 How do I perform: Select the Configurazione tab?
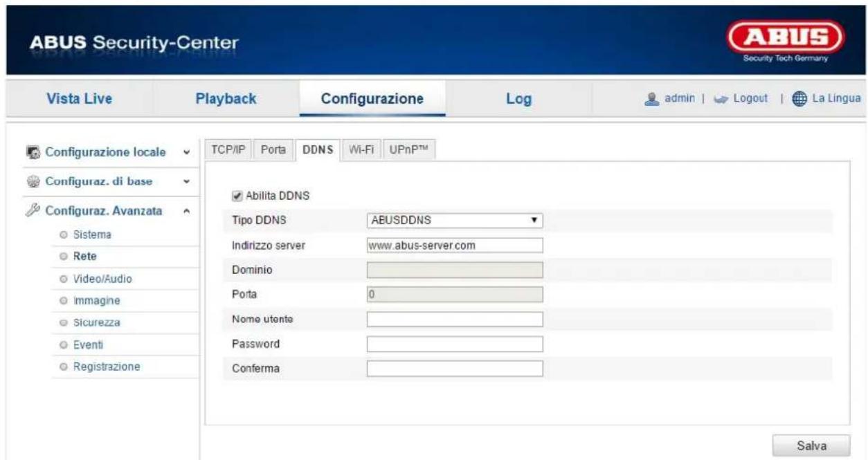pos(372,99)
